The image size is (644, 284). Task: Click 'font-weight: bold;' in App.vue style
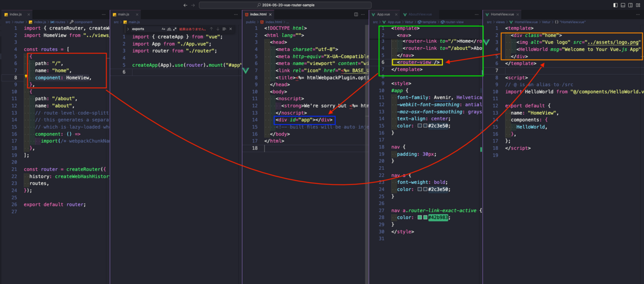point(423,182)
